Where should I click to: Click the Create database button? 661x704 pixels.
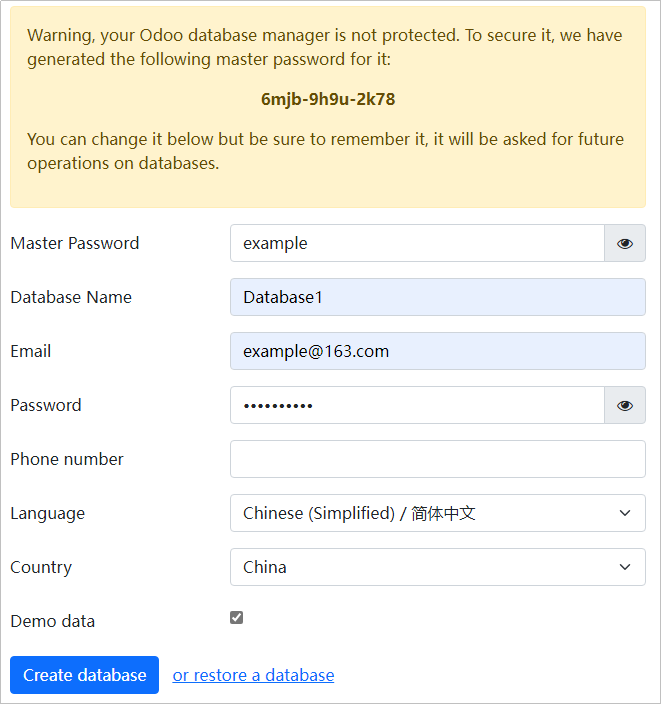(x=84, y=675)
